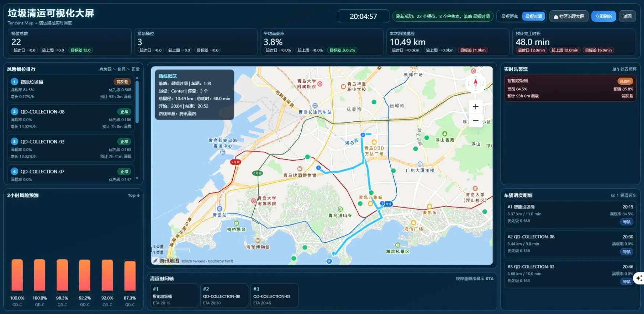Click the risk ranking list scrollbar thumb
Image resolution: width=644 pixels, height=314 pixels.
137,102
